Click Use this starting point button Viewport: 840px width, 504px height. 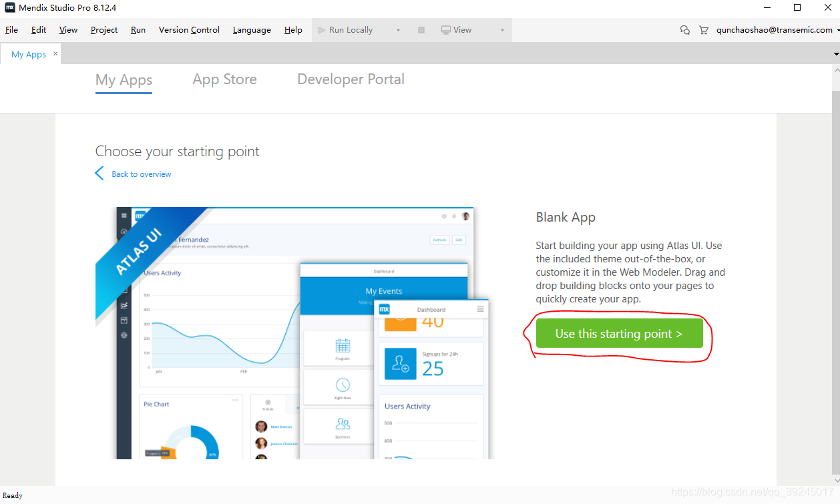click(619, 333)
